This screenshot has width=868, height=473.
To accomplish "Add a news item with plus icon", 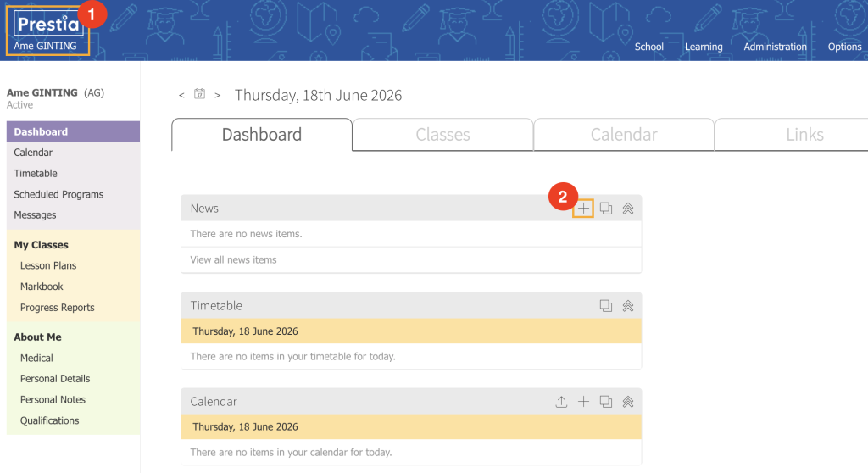I will [x=583, y=209].
